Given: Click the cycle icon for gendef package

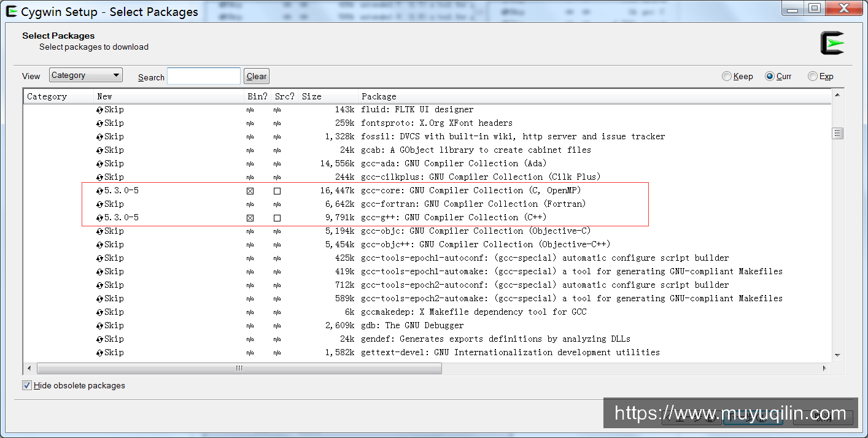Looking at the screenshot, I should click(99, 339).
